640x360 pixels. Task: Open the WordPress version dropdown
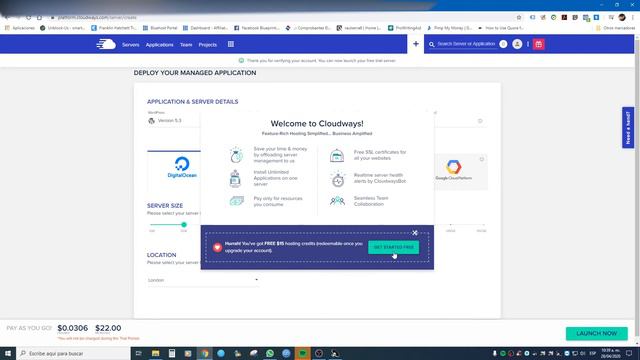(175, 120)
